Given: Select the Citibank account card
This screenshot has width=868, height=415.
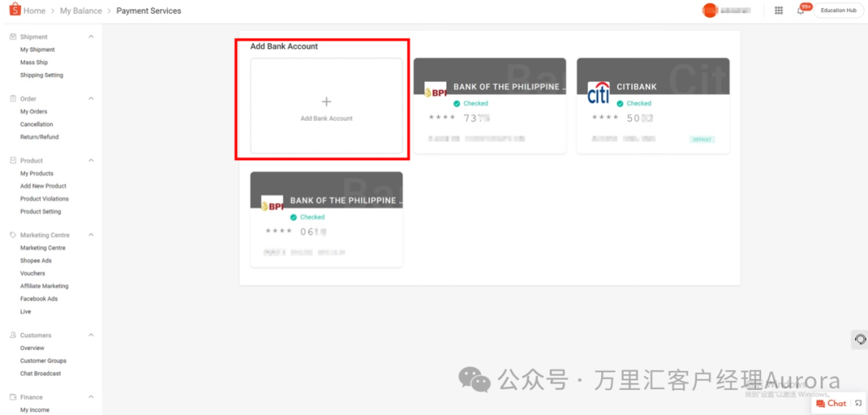Looking at the screenshot, I should (x=653, y=106).
